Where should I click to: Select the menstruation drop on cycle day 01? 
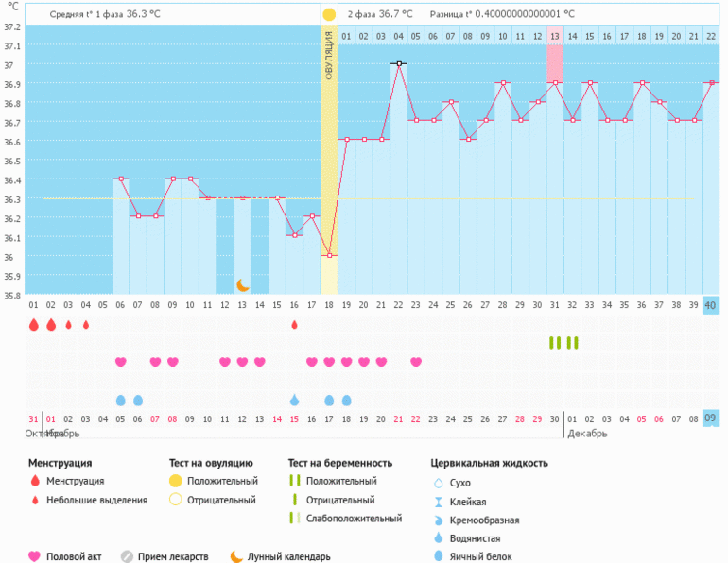33,325
